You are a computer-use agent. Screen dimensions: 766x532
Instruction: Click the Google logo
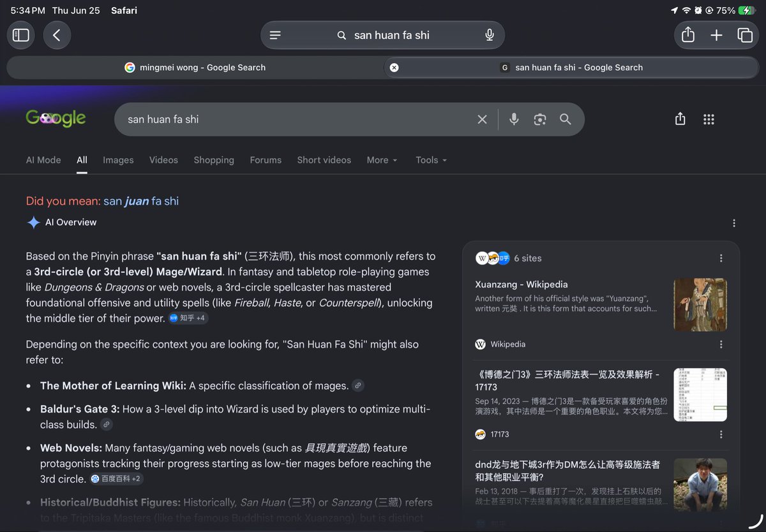[x=56, y=119]
